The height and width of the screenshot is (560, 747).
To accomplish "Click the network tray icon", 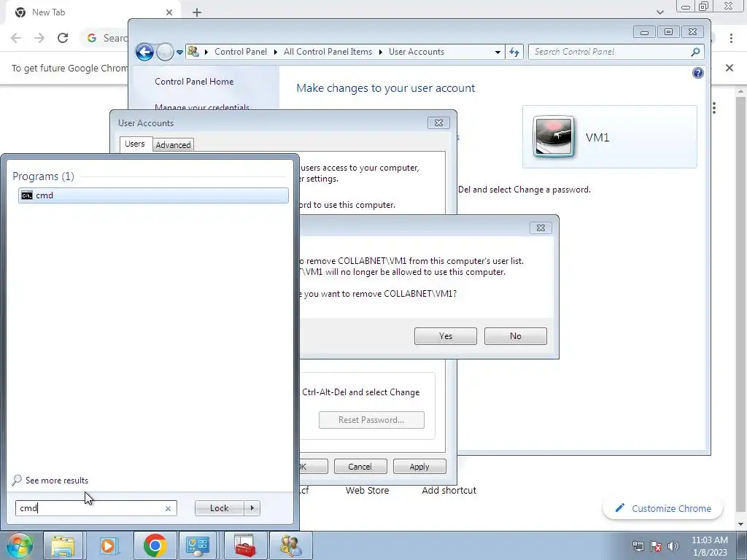I will click(638, 546).
